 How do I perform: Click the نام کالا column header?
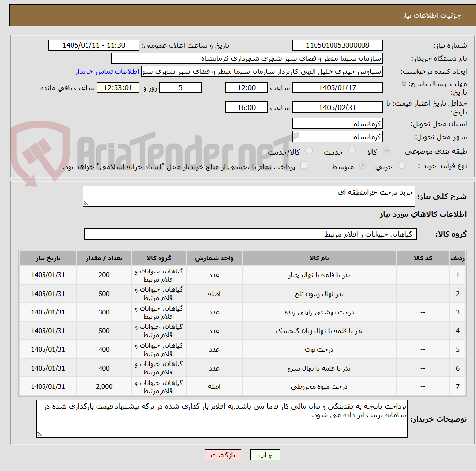click(x=319, y=258)
